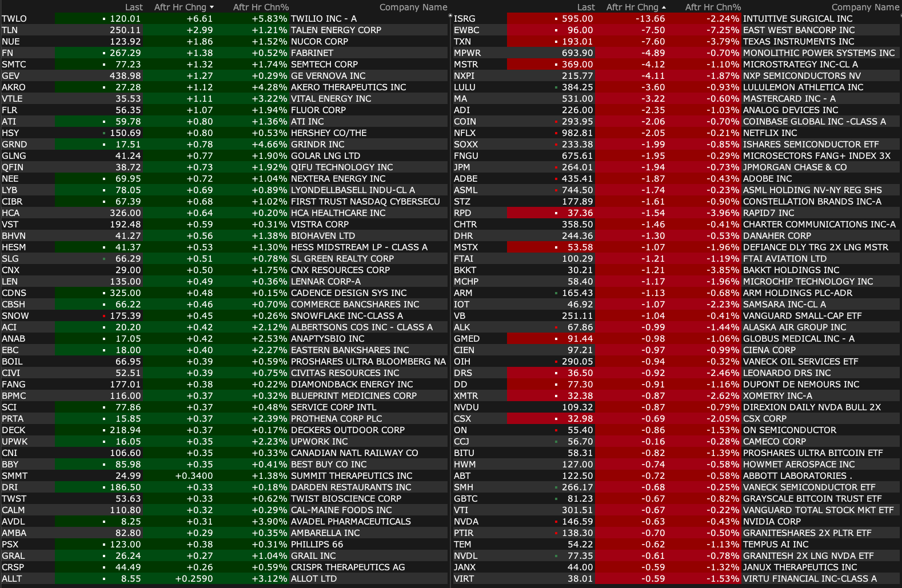902x588 pixels.
Task: Select the GEV ticker row symbol
Action: [11, 76]
